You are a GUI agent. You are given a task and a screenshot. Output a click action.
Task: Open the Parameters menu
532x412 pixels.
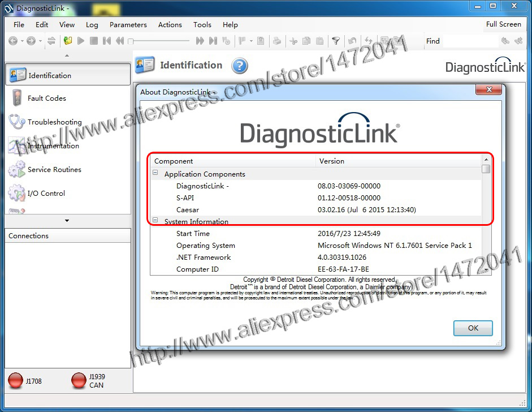click(x=128, y=25)
